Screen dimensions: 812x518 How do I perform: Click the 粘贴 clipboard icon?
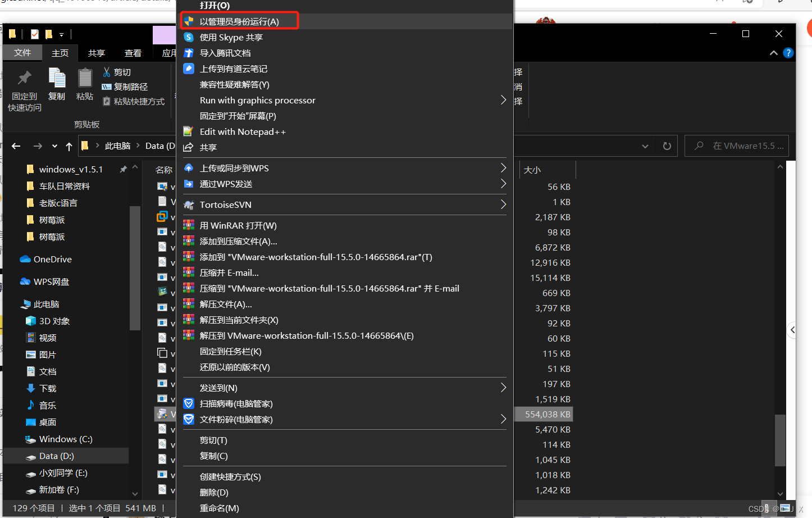pyautogui.click(x=85, y=78)
